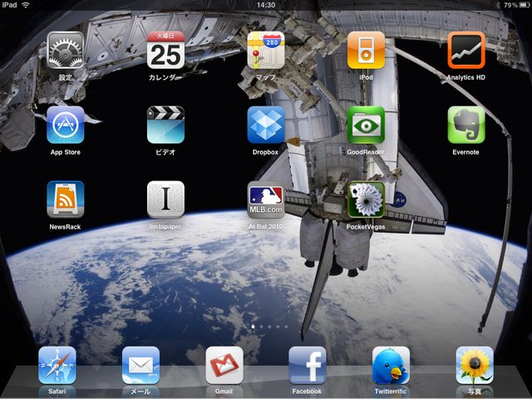This screenshot has height=399, width=532.
Task: Open the Calendar app showing 25
Action: [x=165, y=50]
